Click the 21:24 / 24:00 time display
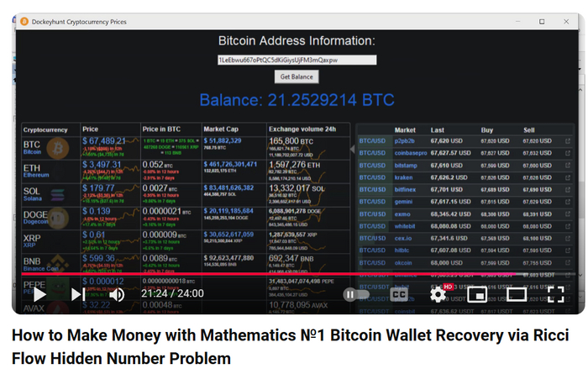 pos(172,293)
